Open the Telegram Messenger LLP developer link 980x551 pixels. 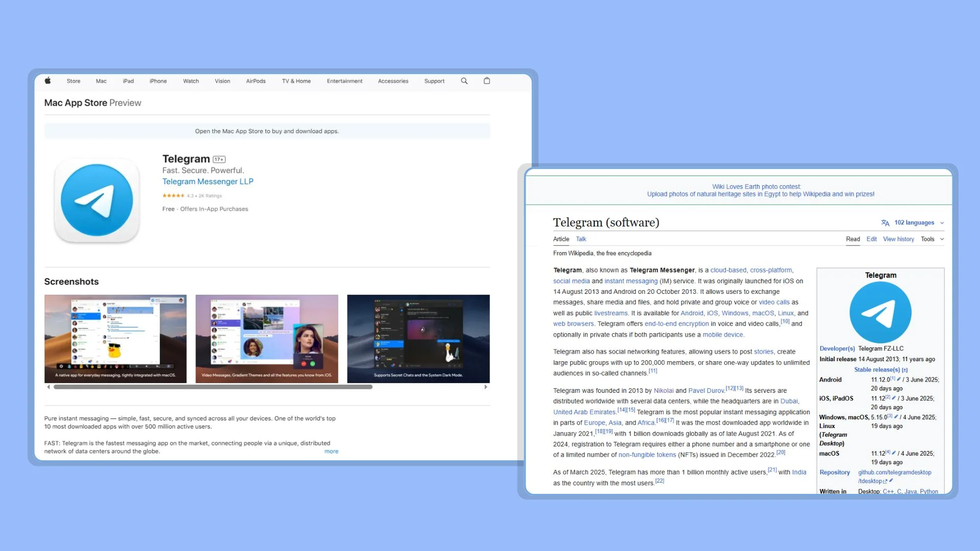click(208, 182)
